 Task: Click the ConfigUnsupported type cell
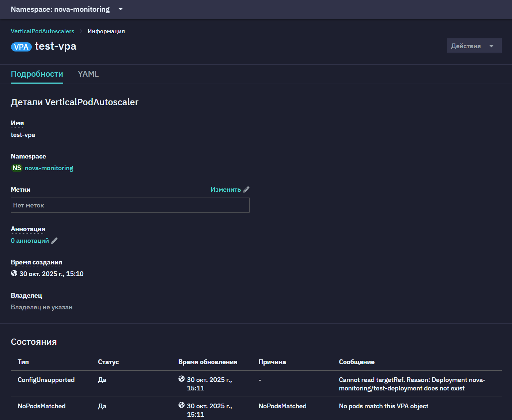[x=46, y=380]
